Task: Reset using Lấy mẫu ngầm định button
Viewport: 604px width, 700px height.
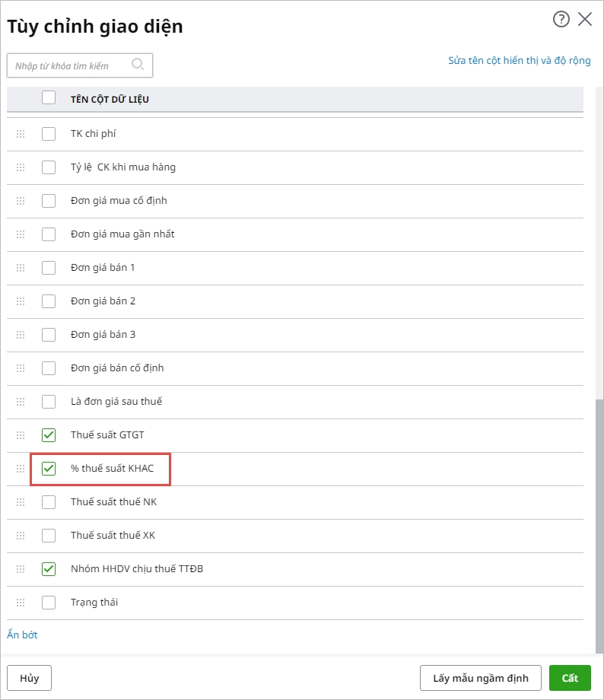Action: [480, 678]
